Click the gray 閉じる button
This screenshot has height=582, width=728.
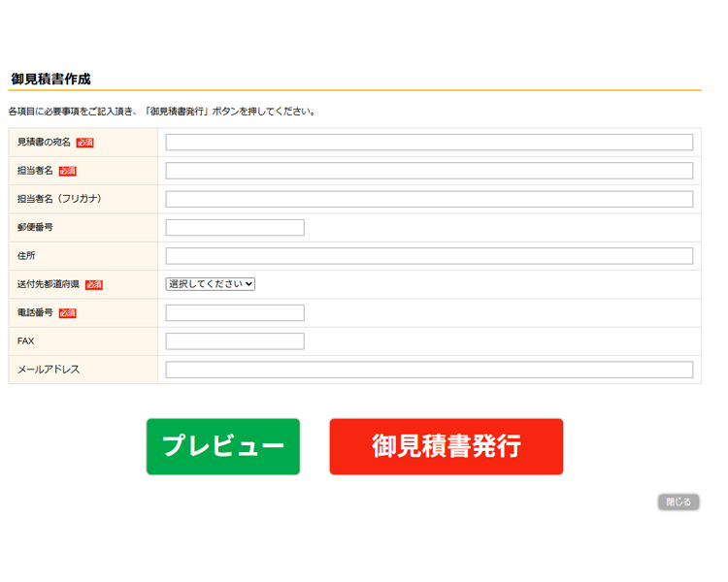678,502
